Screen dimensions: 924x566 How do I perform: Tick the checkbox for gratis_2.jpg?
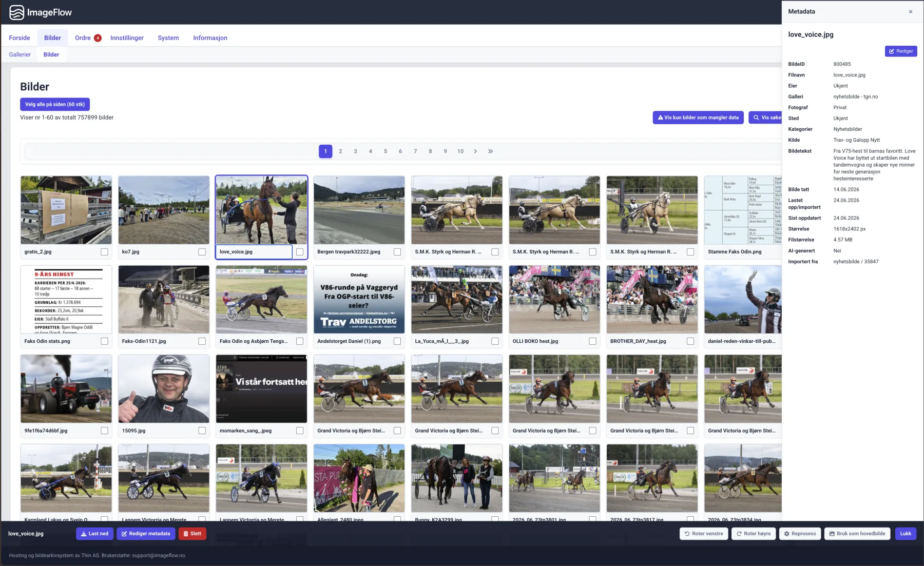click(104, 252)
